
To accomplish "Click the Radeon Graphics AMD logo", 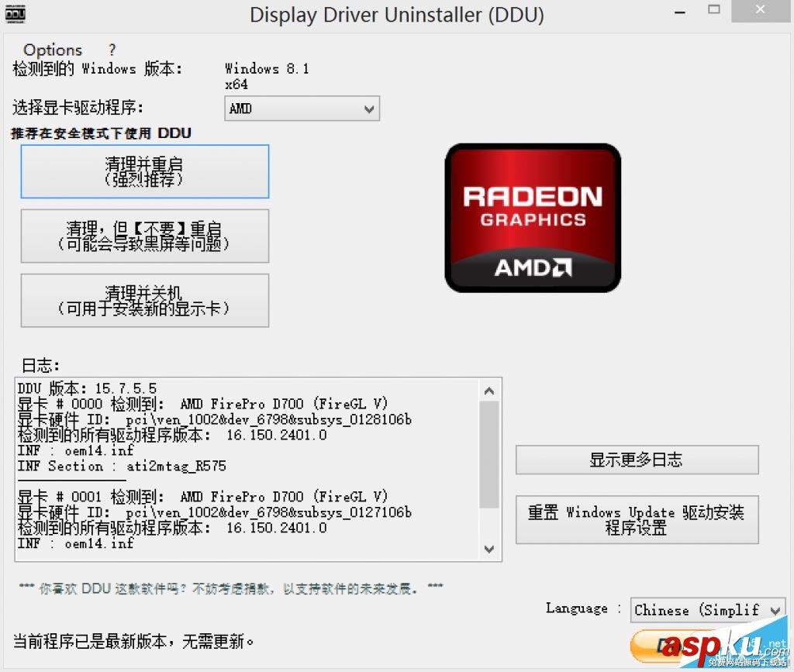I will (x=533, y=218).
